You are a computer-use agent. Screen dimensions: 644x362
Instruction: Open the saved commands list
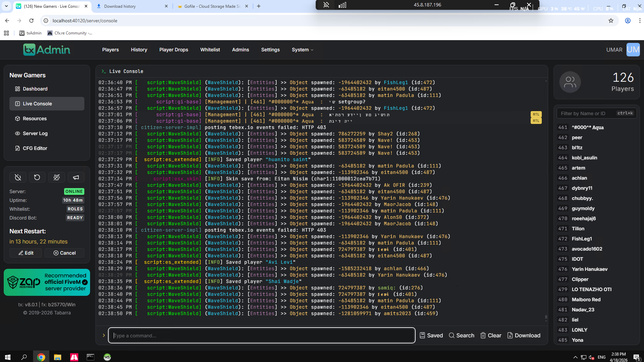click(x=431, y=335)
